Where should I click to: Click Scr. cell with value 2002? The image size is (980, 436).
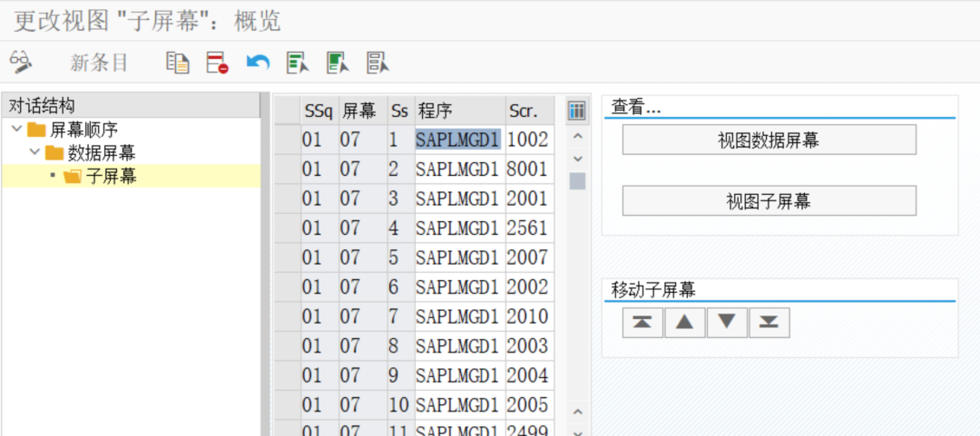pos(529,286)
